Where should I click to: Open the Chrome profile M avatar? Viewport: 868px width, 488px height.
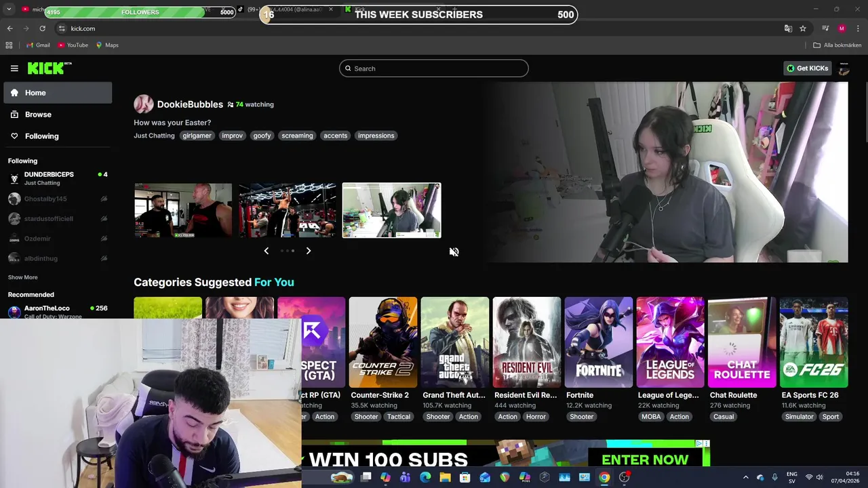coord(842,28)
